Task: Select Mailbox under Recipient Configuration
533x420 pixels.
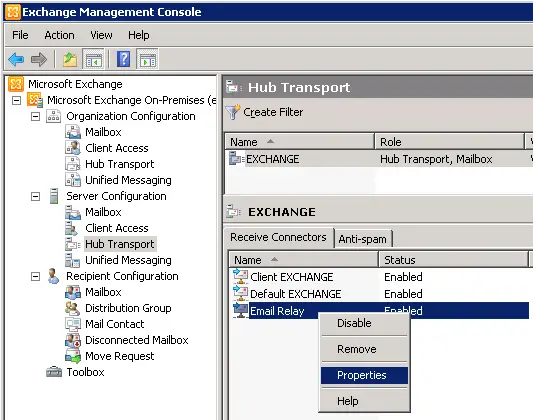Action: tap(103, 292)
